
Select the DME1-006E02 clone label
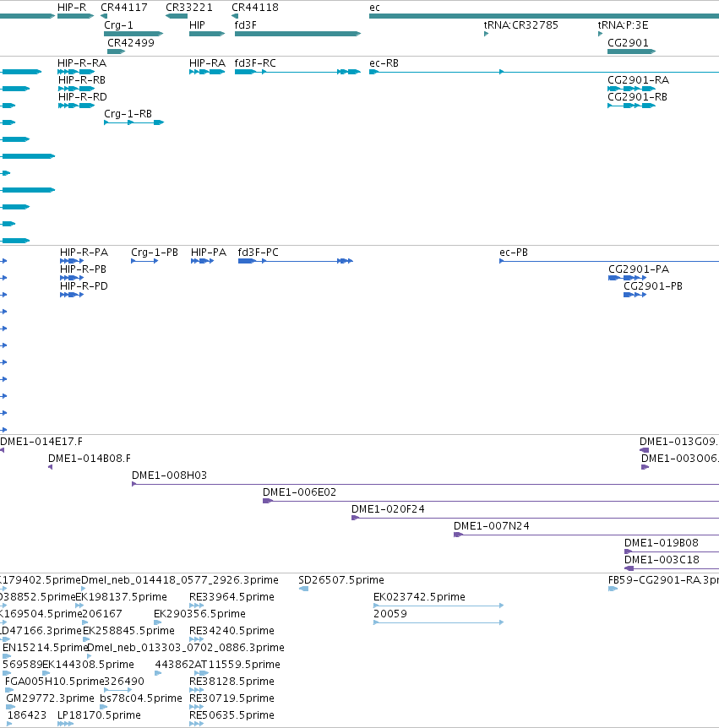point(300,492)
